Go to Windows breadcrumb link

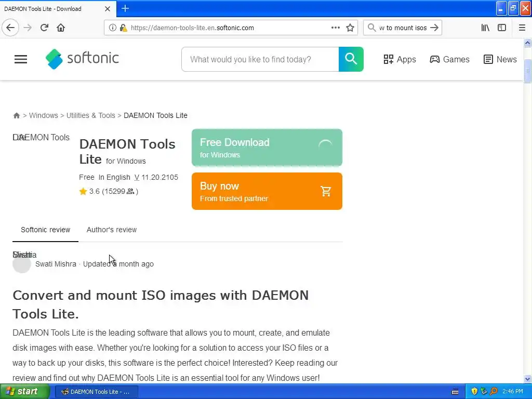(x=44, y=115)
